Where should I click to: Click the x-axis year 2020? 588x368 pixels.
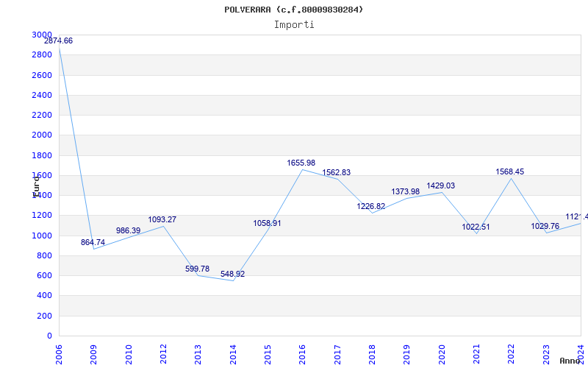click(x=442, y=355)
